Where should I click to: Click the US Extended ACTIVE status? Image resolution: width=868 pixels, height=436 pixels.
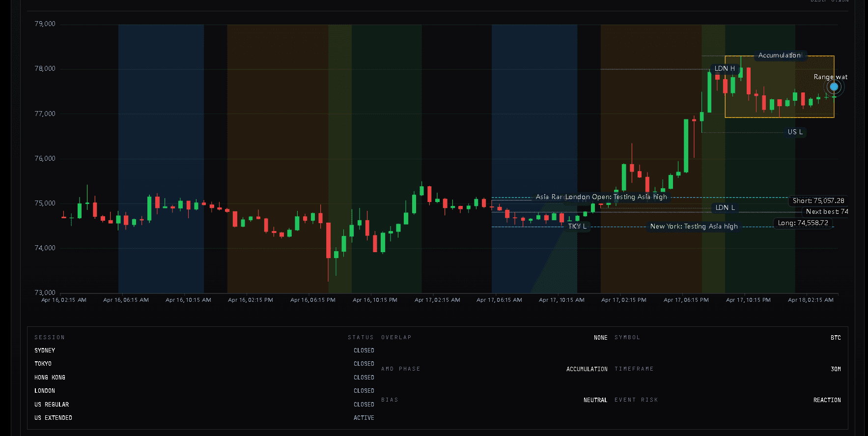pyautogui.click(x=364, y=418)
